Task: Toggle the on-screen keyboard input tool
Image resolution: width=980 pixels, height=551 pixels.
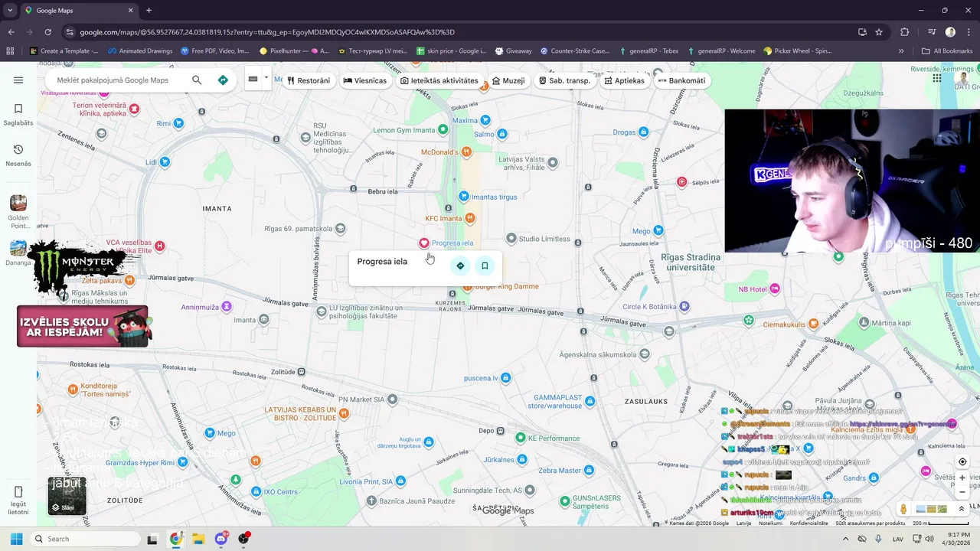Action: point(253,79)
